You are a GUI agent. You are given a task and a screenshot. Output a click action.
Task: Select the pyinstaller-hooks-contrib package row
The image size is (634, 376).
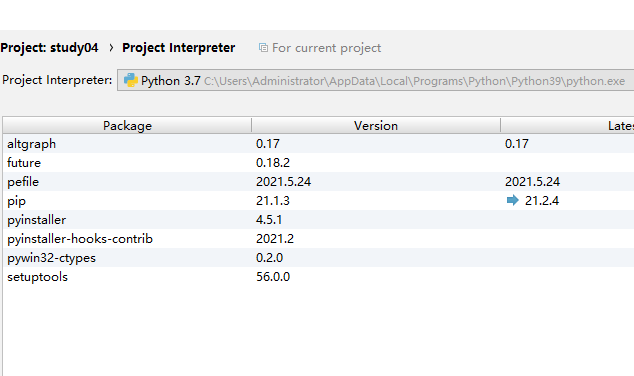pyautogui.click(x=319, y=239)
